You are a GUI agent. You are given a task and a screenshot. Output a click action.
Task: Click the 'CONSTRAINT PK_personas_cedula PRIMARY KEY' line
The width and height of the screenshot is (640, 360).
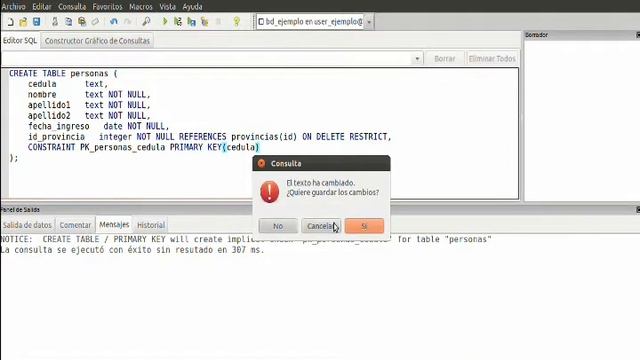[x=144, y=147]
